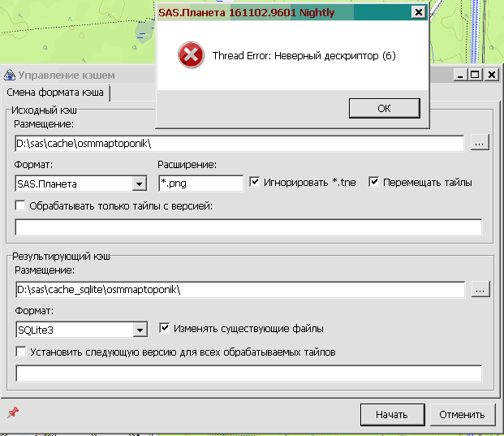The image size is (504, 436).
Task: Toggle the Игнорировать *.tne checkbox
Action: click(x=255, y=183)
